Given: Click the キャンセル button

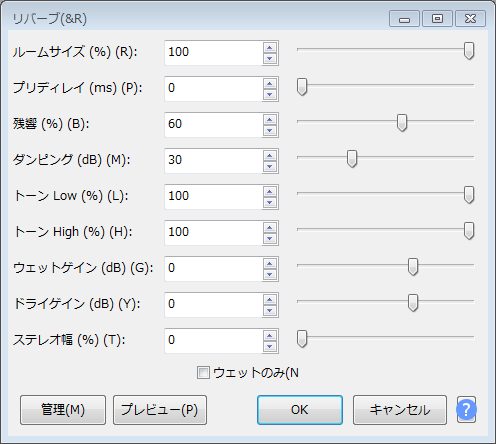Looking at the screenshot, I should [400, 410].
